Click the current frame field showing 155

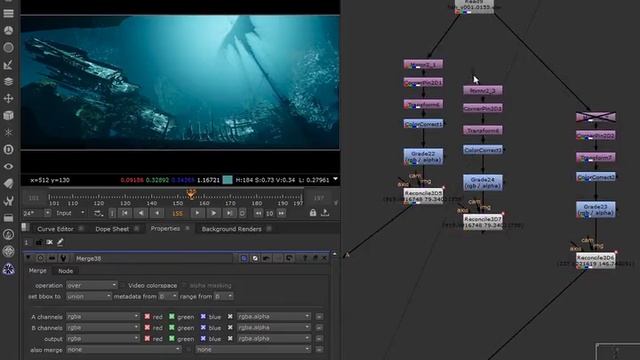click(x=177, y=213)
